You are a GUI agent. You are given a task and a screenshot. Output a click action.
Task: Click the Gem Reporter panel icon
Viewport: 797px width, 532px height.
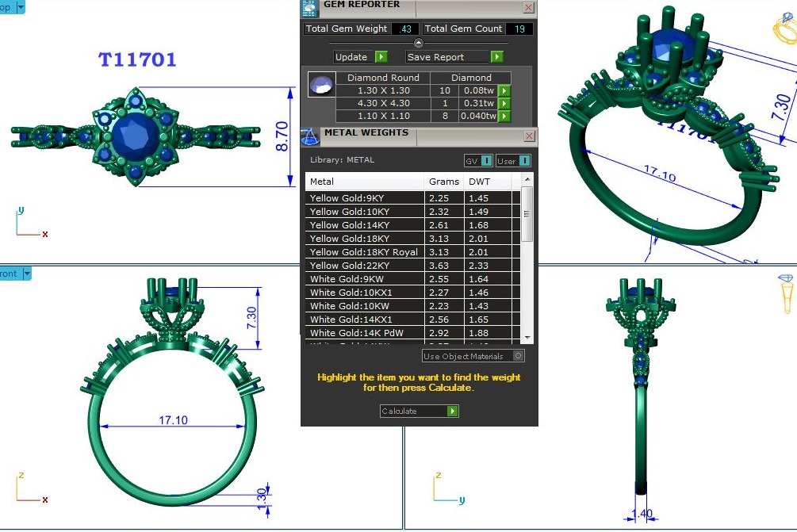click(x=309, y=8)
